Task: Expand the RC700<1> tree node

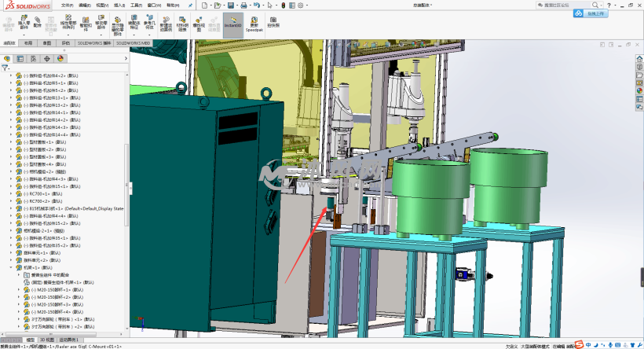Action: click(11, 193)
